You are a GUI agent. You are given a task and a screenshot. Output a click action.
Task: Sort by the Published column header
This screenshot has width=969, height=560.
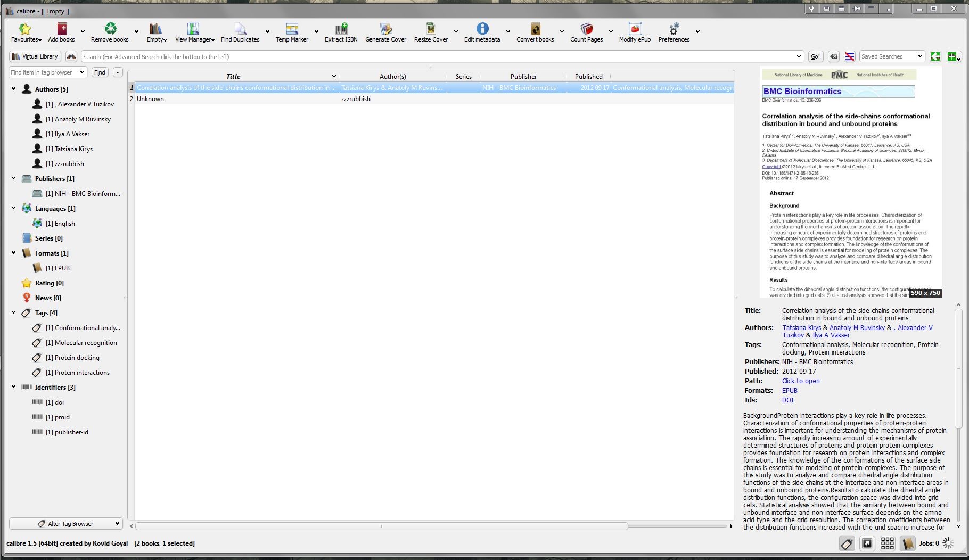588,77
